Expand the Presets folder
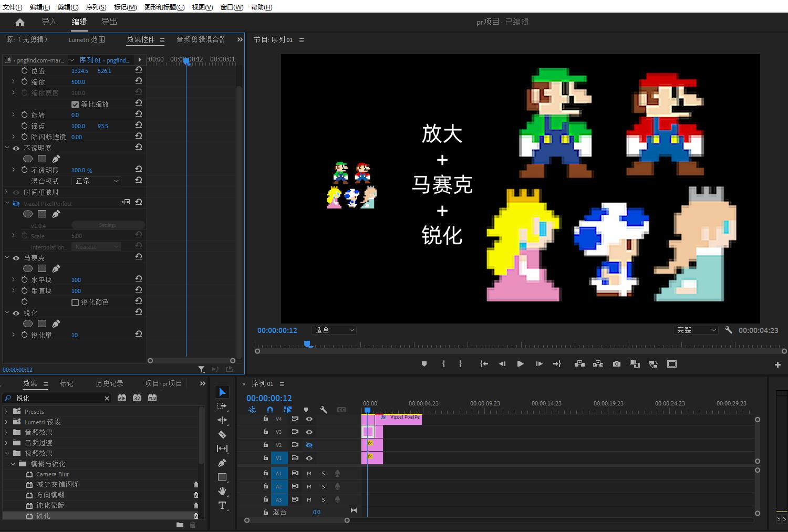This screenshot has width=788, height=532. (7, 411)
